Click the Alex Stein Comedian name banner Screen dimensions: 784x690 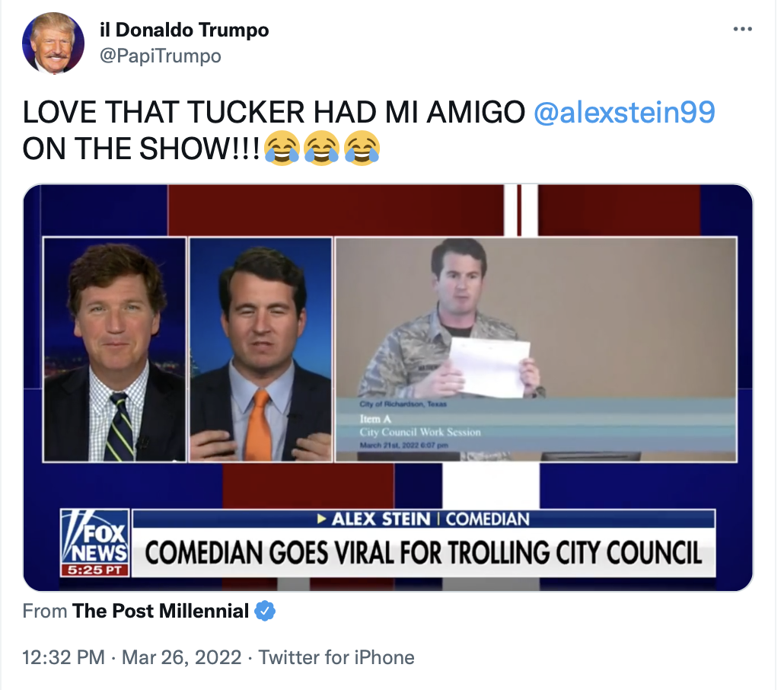coord(423,519)
